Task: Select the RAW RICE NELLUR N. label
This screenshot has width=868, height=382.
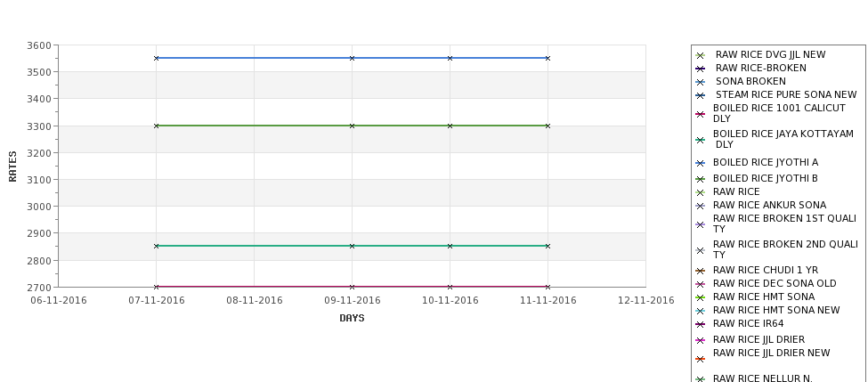Action: coord(762,378)
